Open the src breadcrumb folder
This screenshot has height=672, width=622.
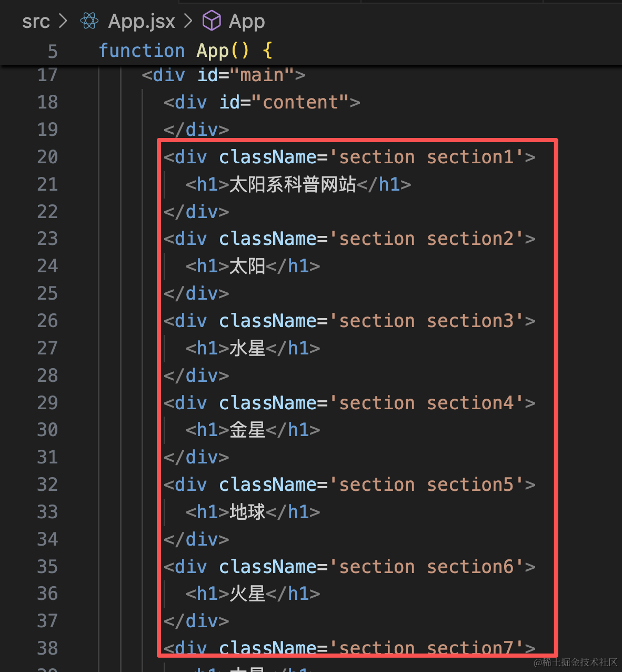(36, 22)
